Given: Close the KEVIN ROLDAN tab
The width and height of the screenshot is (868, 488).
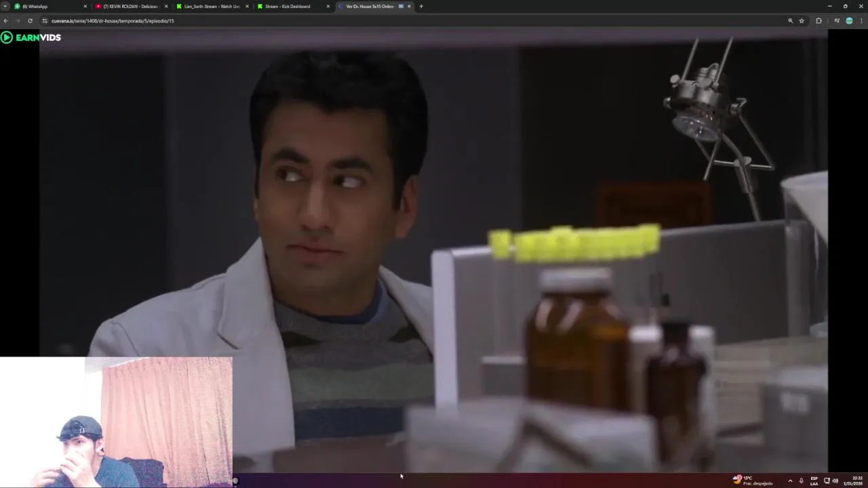Looking at the screenshot, I should 166,6.
